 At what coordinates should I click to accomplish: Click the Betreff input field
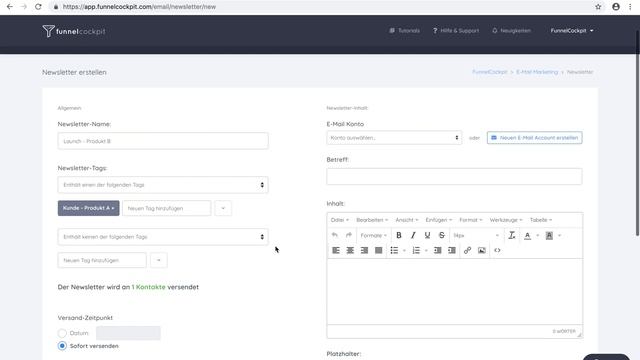pos(454,176)
